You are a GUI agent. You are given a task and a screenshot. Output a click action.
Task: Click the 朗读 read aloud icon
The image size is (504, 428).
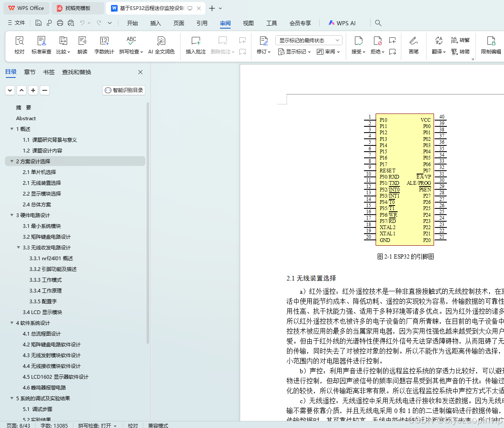click(82, 41)
